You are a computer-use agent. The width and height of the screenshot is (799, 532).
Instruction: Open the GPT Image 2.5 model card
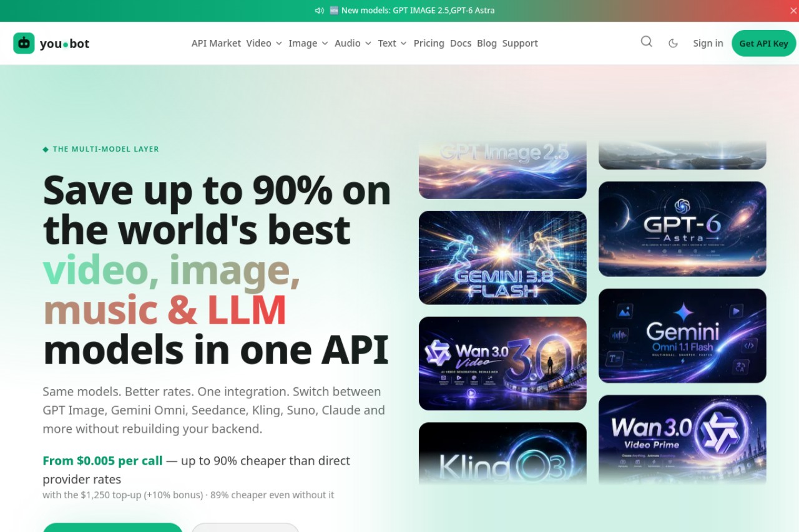[x=502, y=170]
